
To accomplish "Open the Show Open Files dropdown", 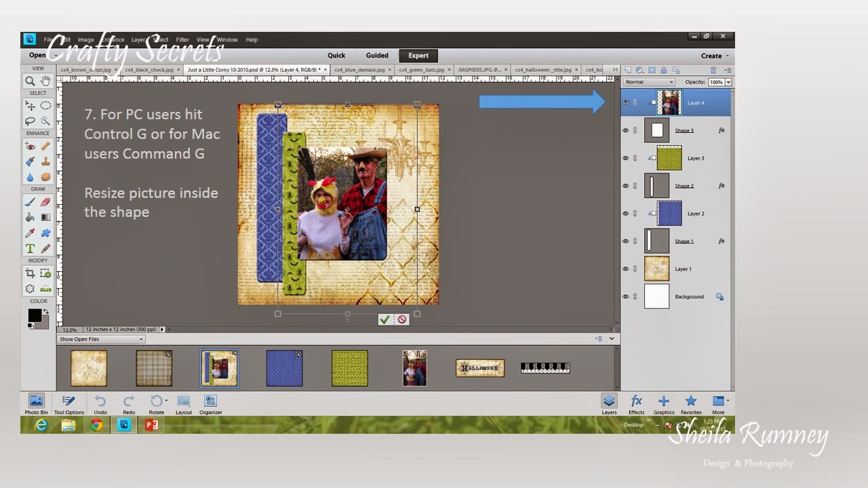I will 100,338.
